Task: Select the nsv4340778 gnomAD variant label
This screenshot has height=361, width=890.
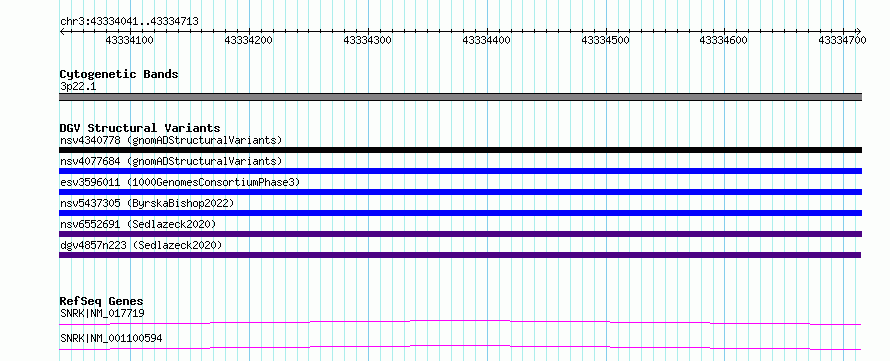Action: [171, 140]
